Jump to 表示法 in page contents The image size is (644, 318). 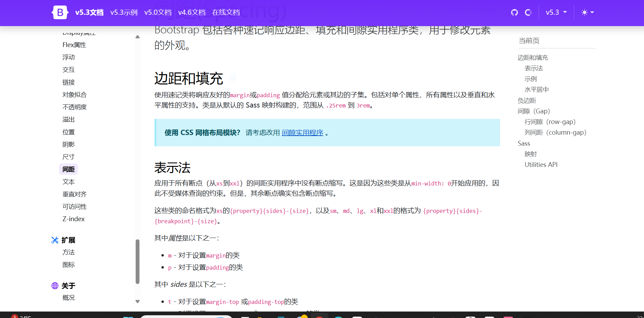(x=534, y=68)
